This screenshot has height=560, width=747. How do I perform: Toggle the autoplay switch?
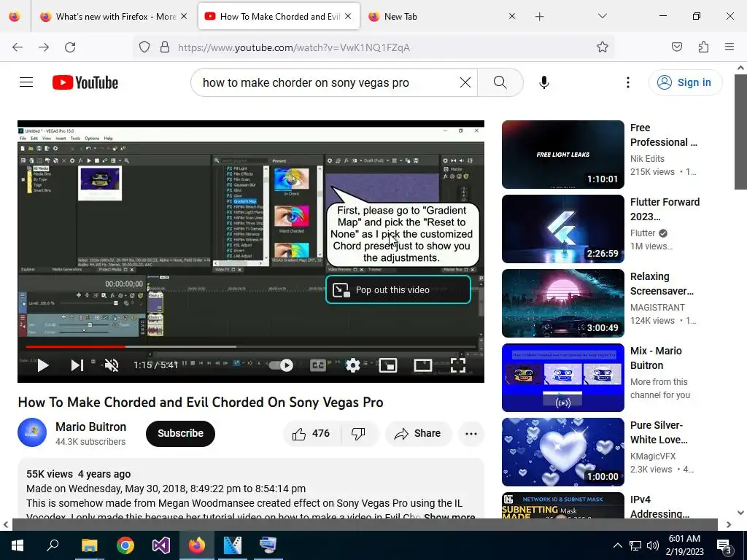point(281,365)
